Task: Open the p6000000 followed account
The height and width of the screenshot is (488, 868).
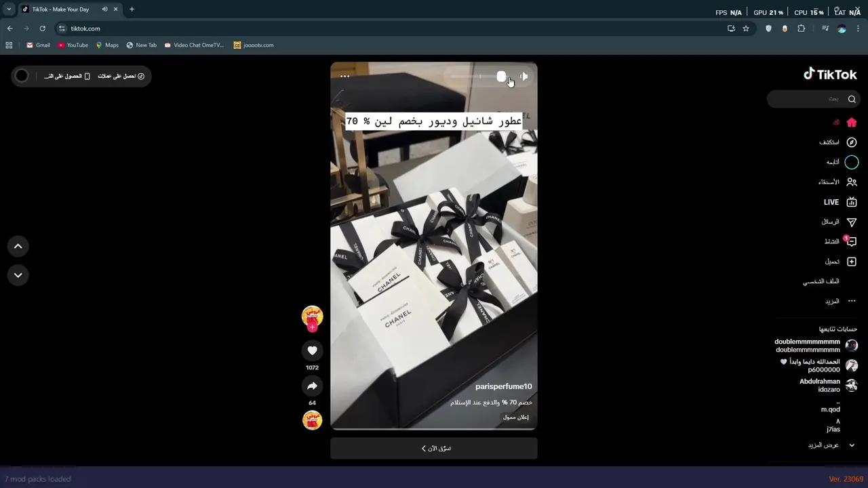Action: 819,365
